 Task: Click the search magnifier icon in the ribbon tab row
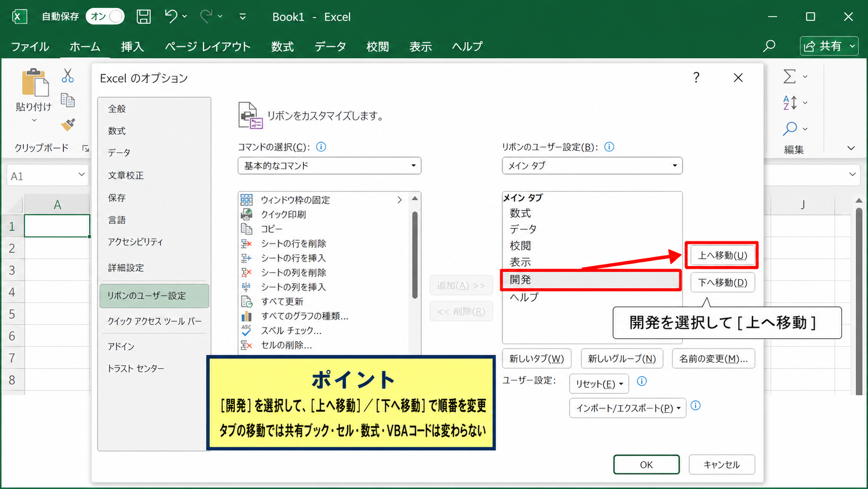pyautogui.click(x=769, y=46)
